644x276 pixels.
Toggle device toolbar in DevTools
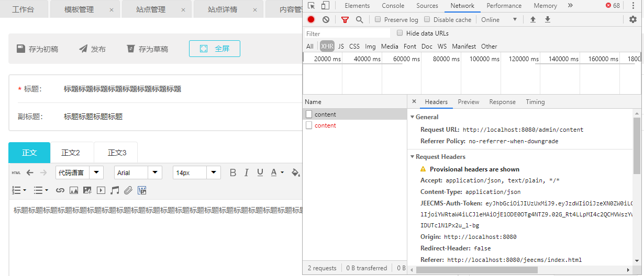[325, 6]
